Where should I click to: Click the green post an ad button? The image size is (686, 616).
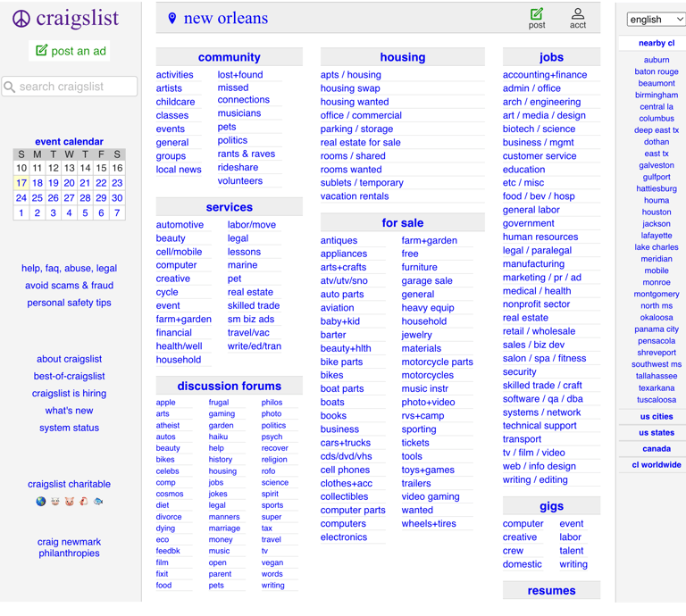tap(70, 51)
